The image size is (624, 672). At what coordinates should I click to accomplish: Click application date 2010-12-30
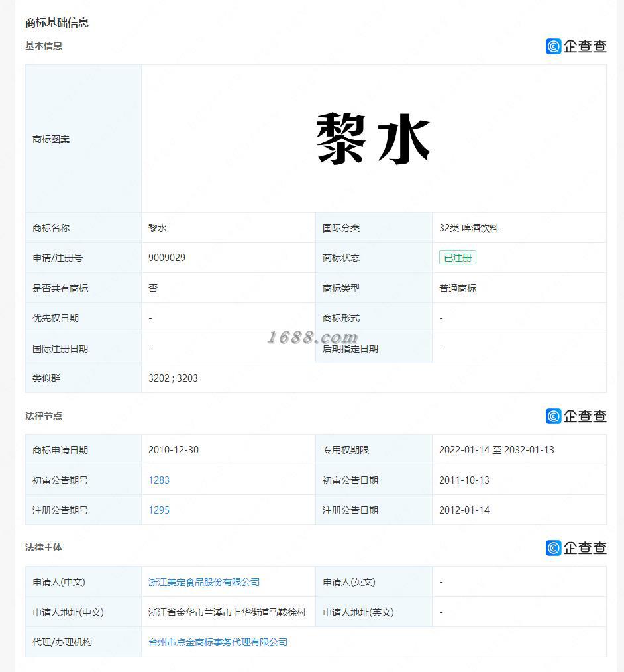point(174,449)
